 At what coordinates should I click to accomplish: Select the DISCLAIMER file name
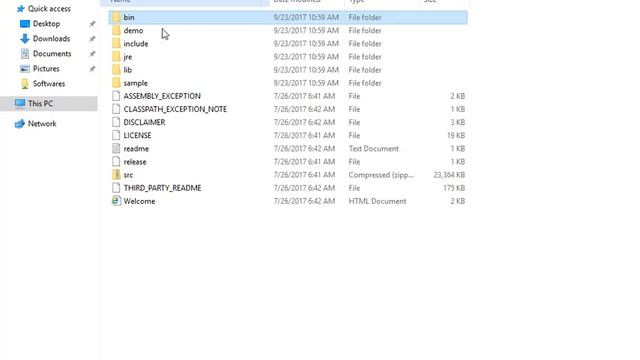pos(144,122)
